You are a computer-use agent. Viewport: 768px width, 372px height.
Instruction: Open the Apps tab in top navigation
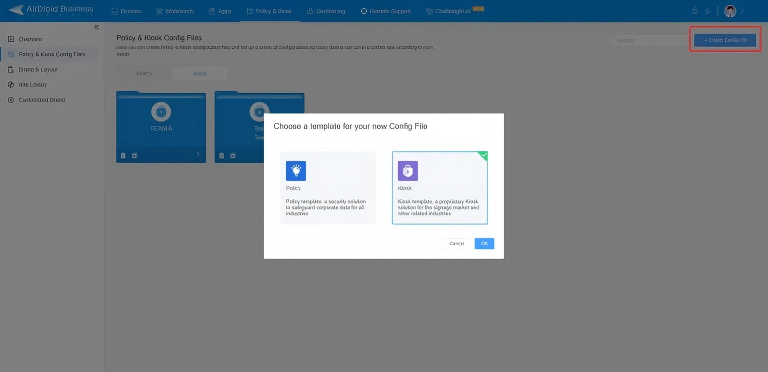pyautogui.click(x=220, y=11)
